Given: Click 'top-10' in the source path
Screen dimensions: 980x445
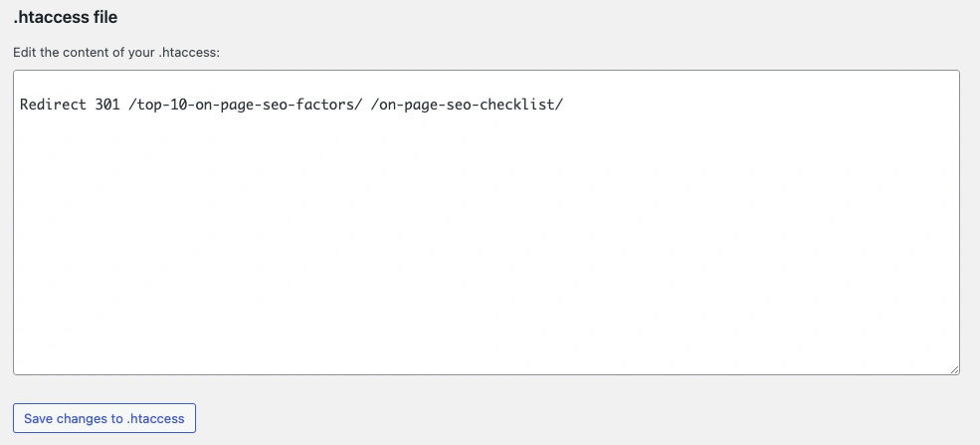Looking at the screenshot, I should tap(162, 105).
